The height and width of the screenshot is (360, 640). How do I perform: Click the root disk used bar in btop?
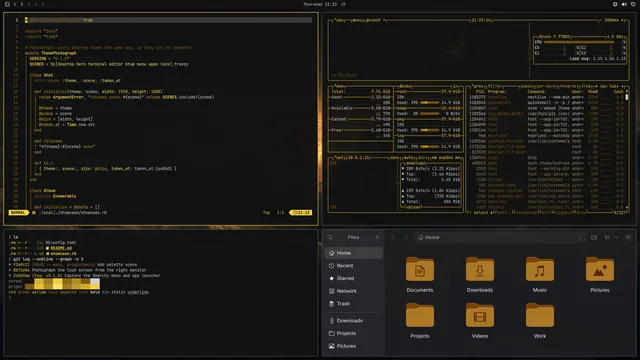pos(429,102)
